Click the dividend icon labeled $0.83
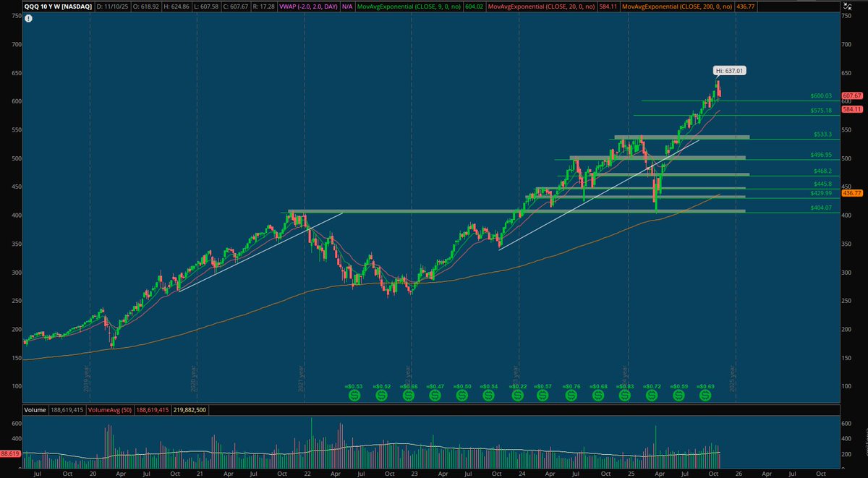868x478 pixels. pyautogui.click(x=625, y=396)
